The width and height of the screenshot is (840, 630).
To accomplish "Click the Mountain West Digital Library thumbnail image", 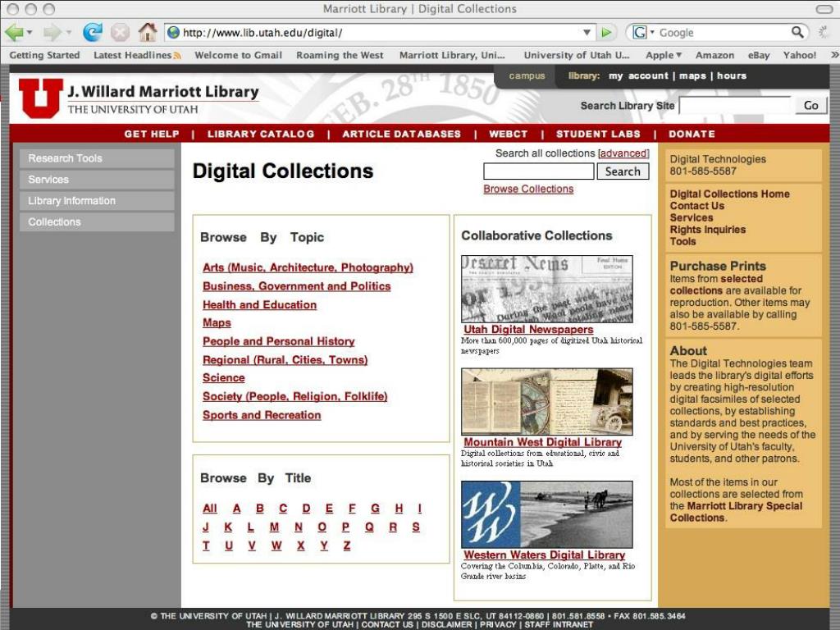I will [x=546, y=401].
